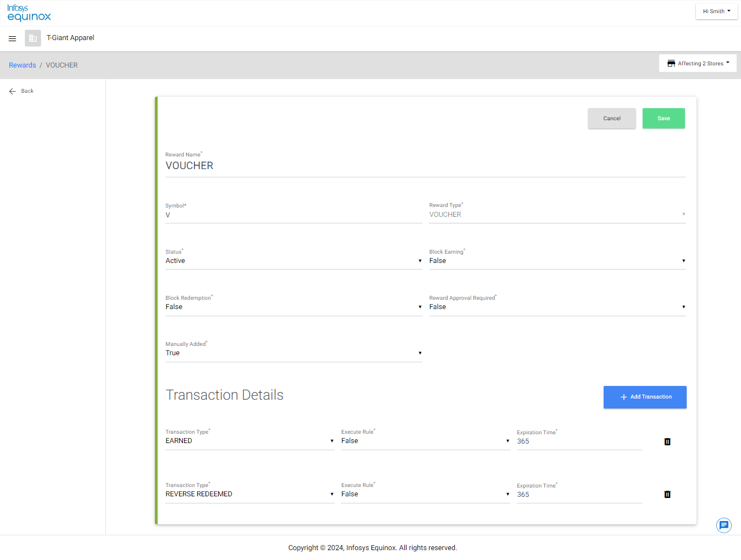Viewport: 741px width, 560px height.
Task: Expand Reward Approval Required dropdown
Action: tap(557, 307)
